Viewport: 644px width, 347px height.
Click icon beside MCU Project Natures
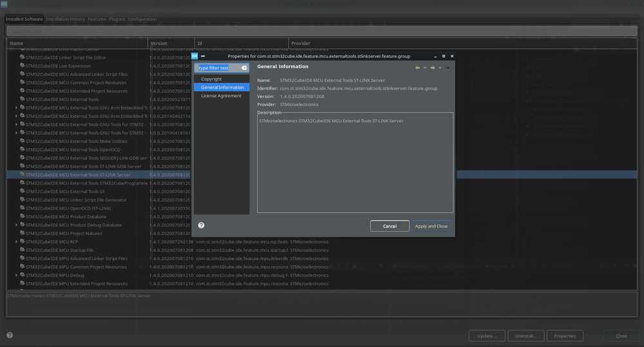click(x=23, y=233)
